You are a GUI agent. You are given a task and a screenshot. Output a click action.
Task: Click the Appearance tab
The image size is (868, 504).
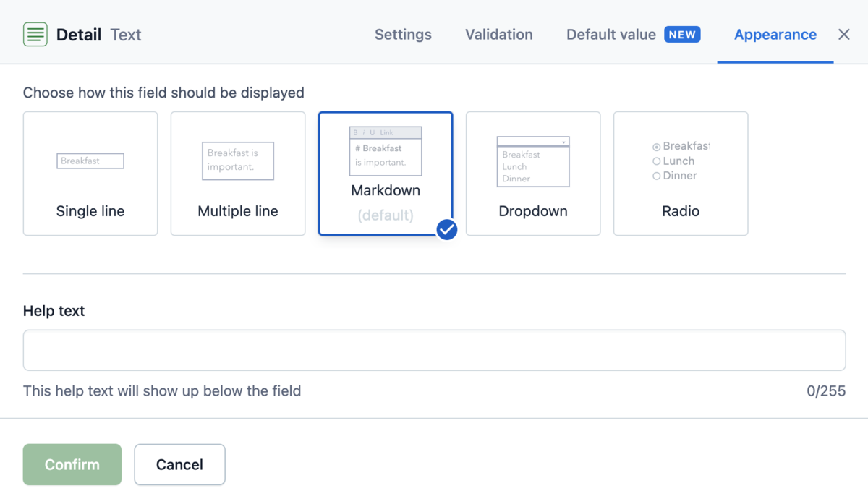click(x=775, y=35)
